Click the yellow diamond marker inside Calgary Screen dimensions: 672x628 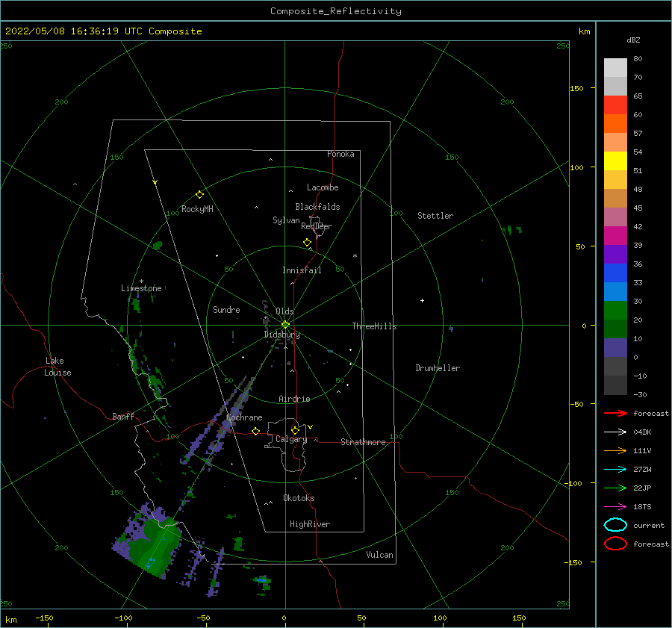click(295, 430)
